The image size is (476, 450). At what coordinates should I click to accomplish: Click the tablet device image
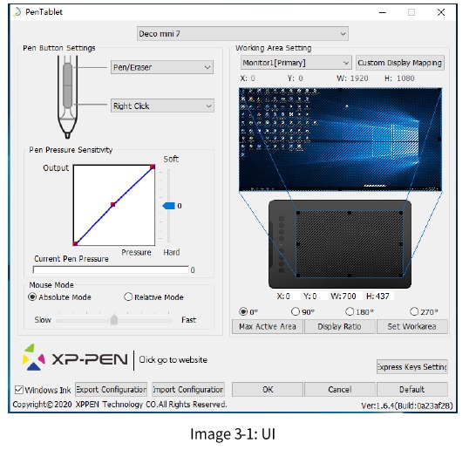pyautogui.click(x=340, y=244)
